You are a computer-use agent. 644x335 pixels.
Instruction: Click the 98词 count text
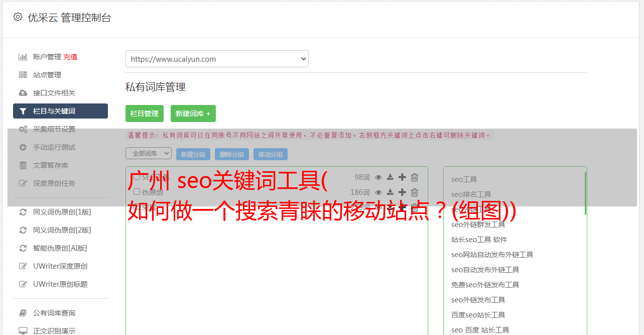click(362, 177)
